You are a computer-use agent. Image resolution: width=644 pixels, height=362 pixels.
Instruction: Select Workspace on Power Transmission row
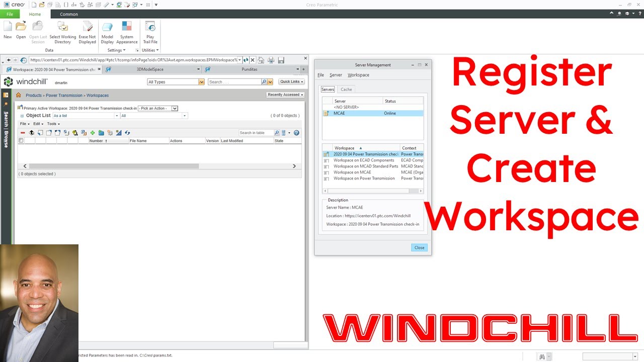pos(373,178)
